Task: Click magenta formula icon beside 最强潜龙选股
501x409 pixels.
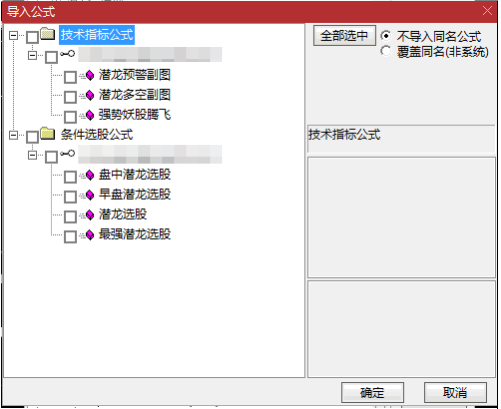Action: click(x=90, y=235)
